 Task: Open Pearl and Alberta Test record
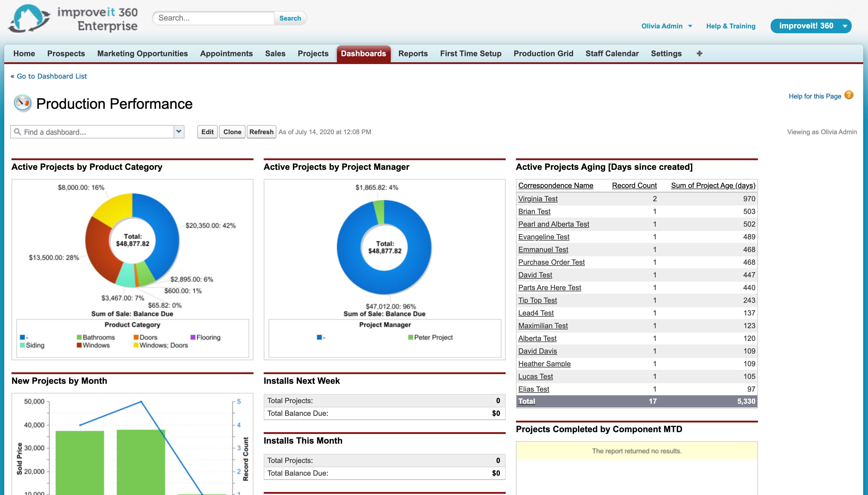(553, 224)
